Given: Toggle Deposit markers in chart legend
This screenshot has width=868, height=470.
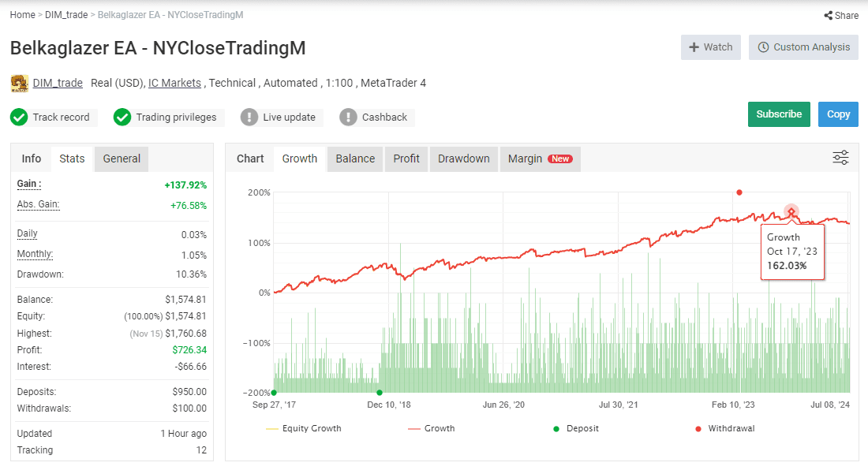Looking at the screenshot, I should [576, 428].
